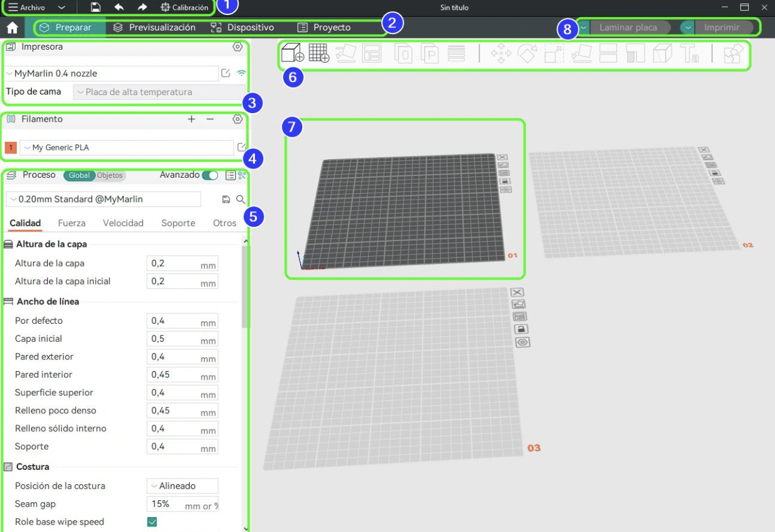Screen dimensions: 775x532
Task: Remove filament with the minus icon
Action: 210,119
